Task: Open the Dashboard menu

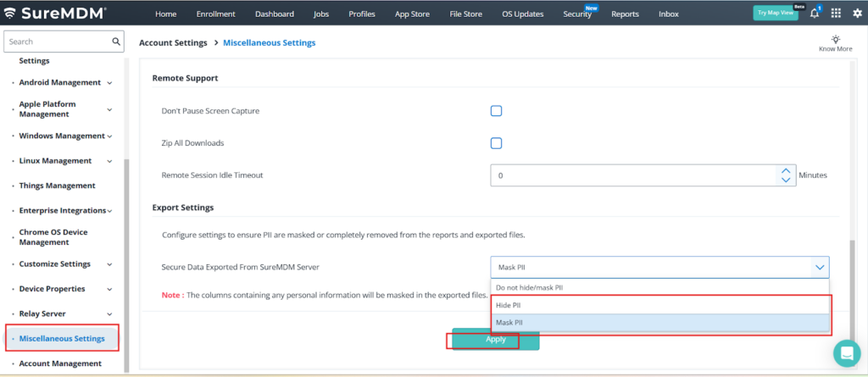Action: 274,14
